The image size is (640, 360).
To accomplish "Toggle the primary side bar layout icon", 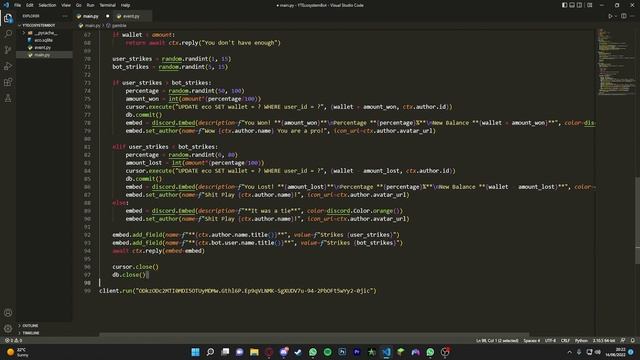I will (x=564, y=5).
